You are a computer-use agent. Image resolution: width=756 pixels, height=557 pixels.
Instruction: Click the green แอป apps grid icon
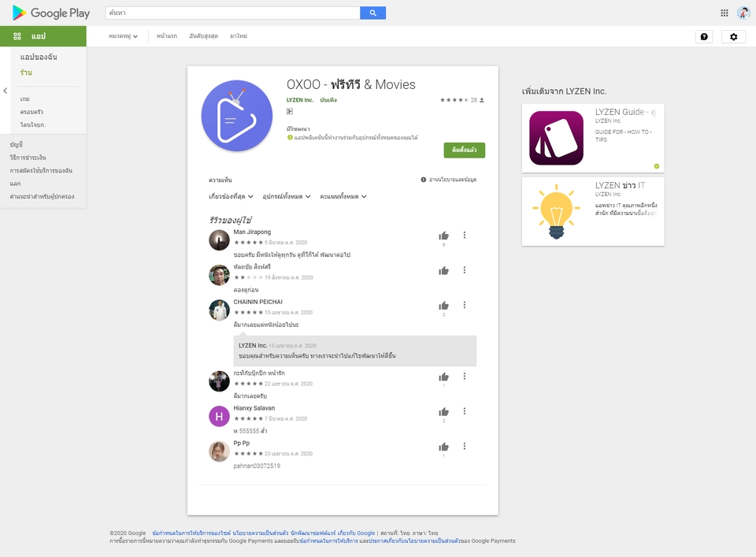coord(17,36)
